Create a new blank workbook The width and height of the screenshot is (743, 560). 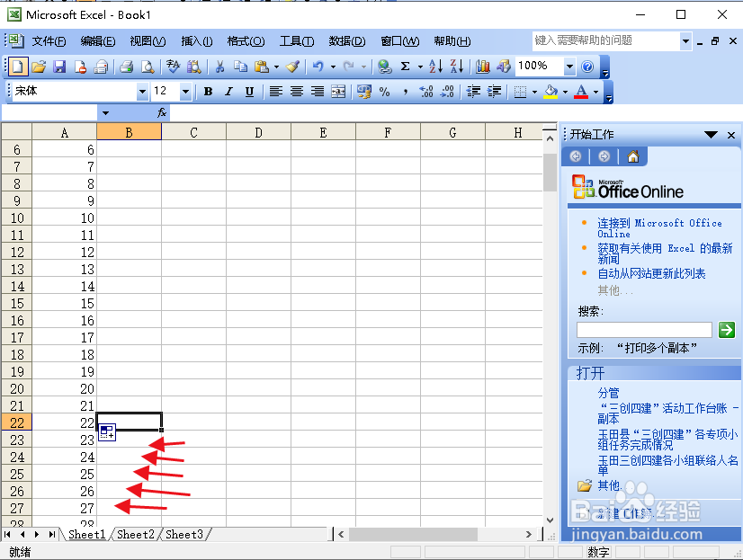pos(17,67)
